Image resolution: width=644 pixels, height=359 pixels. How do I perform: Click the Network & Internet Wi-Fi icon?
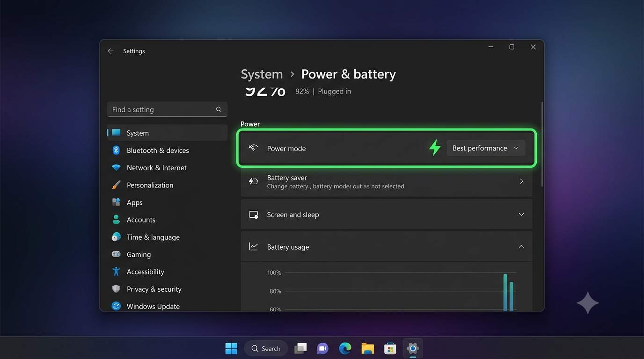(x=116, y=167)
